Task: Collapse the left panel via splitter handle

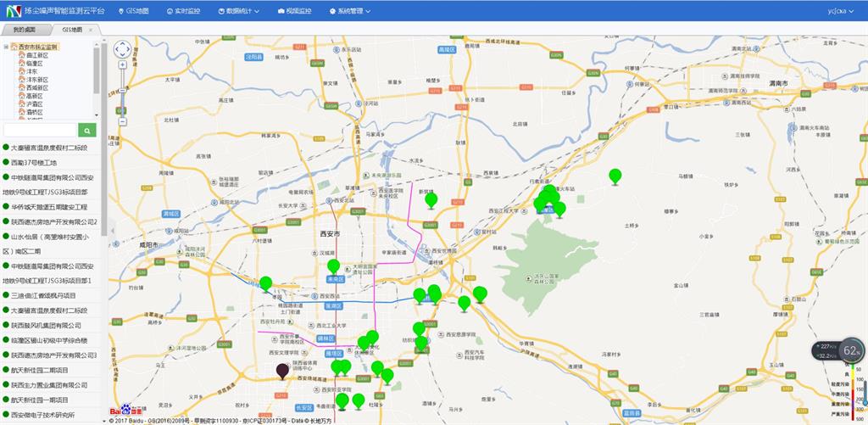Action: pos(112,231)
